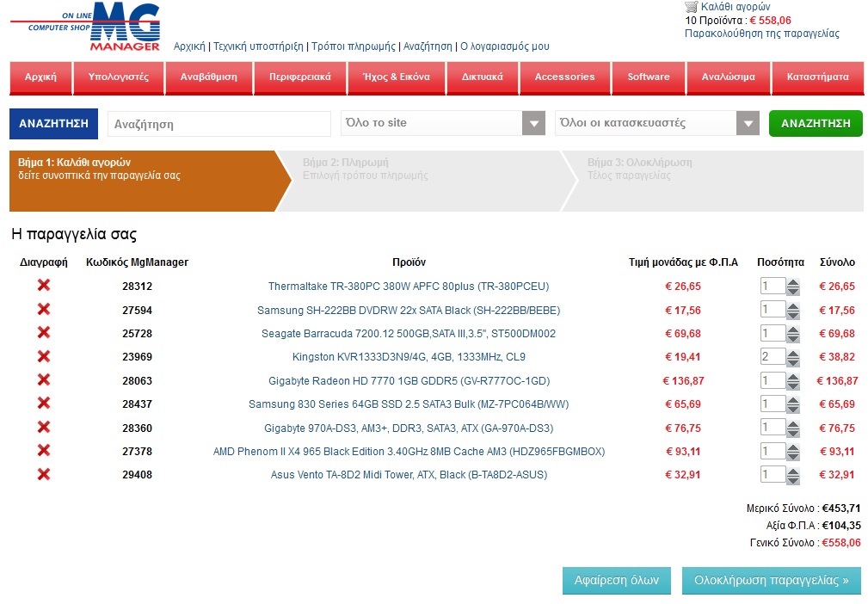Image resolution: width=868 pixels, height=604 pixels.
Task: Open Gigabyte 970A-DS3 product link
Action: tap(409, 428)
